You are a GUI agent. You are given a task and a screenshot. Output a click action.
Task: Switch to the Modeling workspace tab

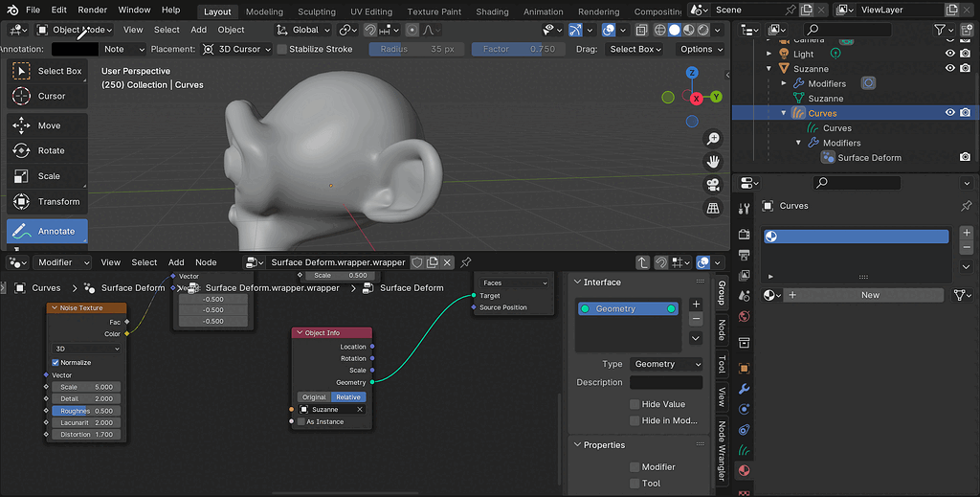(x=264, y=11)
